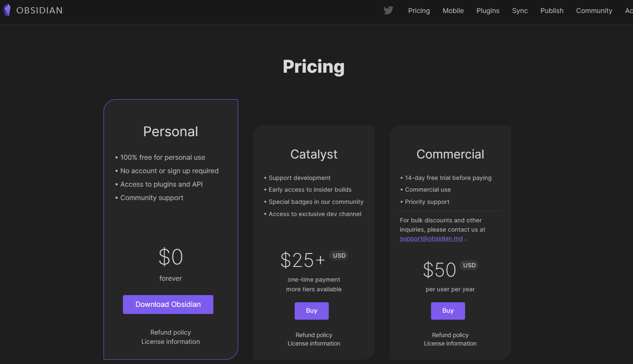This screenshot has width=633, height=364.
Task: Open the Pricing nav item
Action: point(419,11)
